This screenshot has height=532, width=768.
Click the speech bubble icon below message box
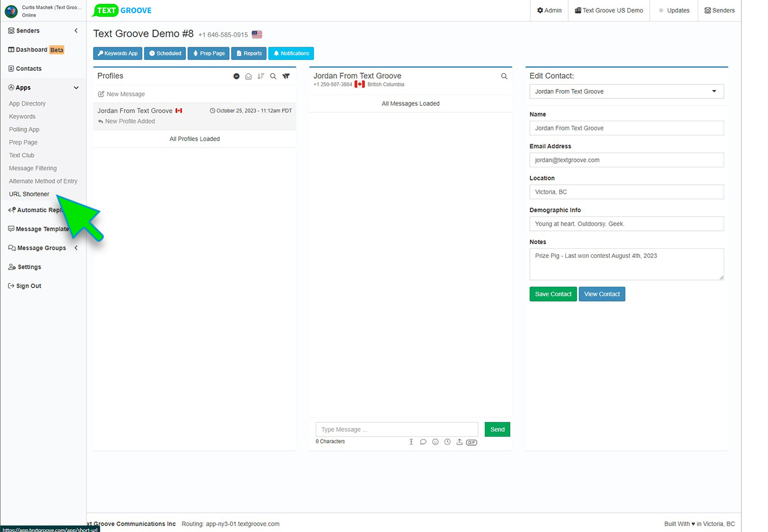pyautogui.click(x=423, y=442)
